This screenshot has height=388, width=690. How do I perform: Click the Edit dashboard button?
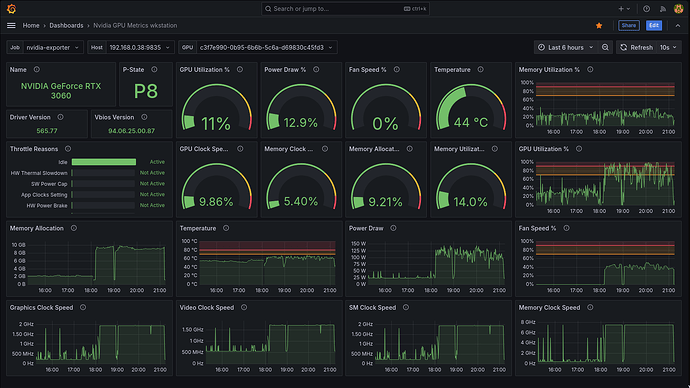654,26
